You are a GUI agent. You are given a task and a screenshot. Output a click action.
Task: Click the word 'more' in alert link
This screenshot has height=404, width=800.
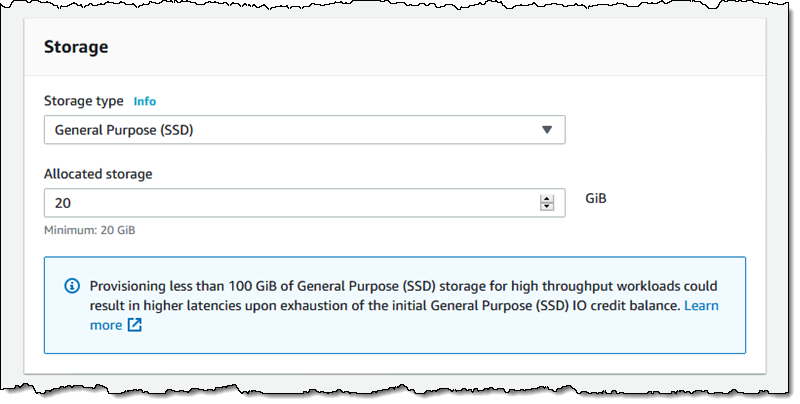click(x=106, y=325)
